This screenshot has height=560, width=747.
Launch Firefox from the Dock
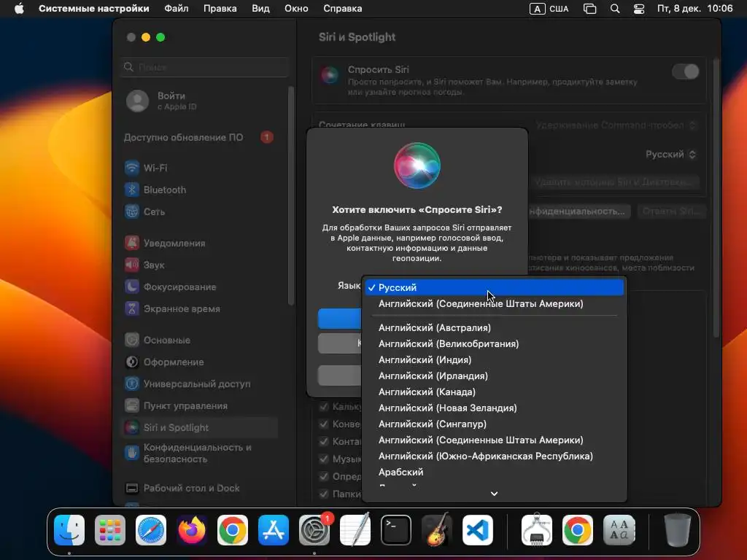[192, 530]
